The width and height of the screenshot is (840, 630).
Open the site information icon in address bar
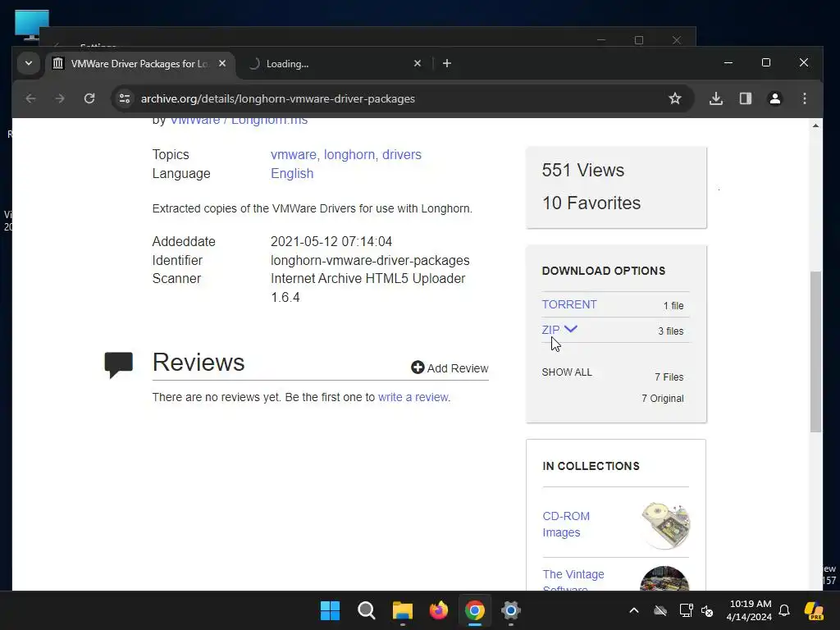(125, 98)
